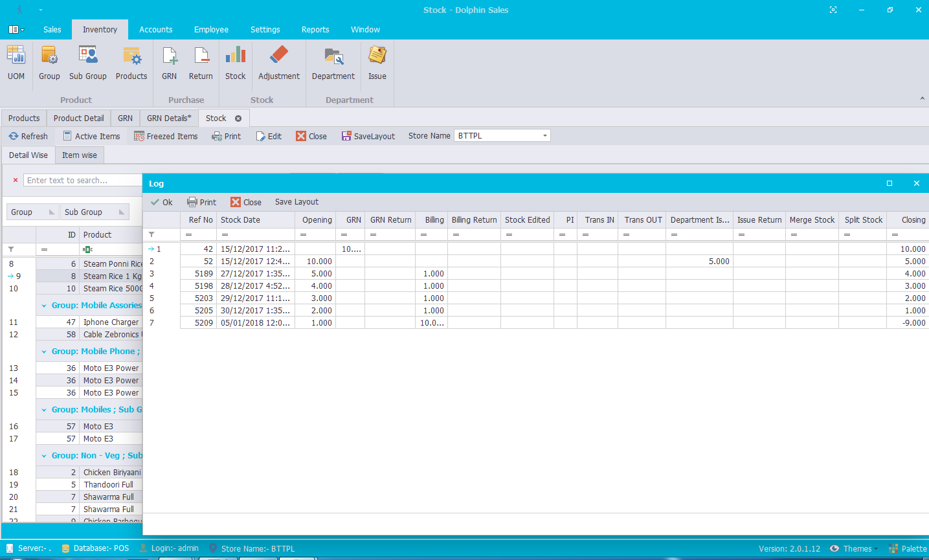Screen dimensions: 929x560
Task: Collapse the Group: Non - Veg row
Action: click(x=44, y=456)
